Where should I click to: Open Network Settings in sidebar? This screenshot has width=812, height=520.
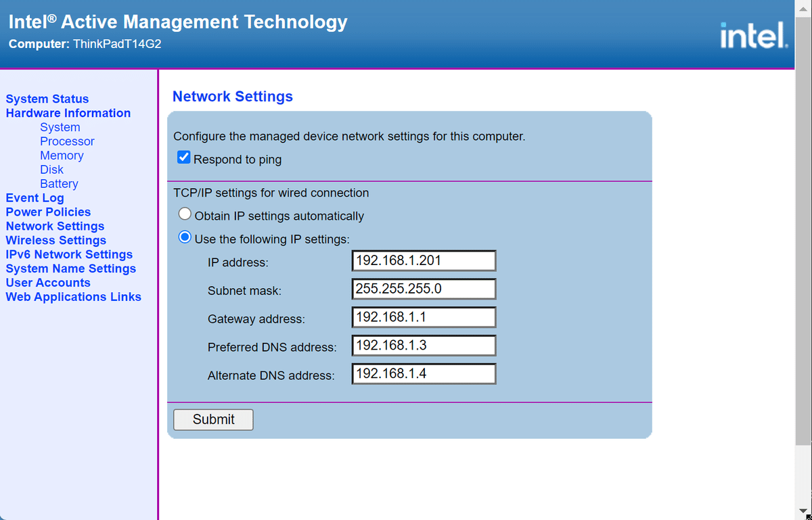coord(55,226)
